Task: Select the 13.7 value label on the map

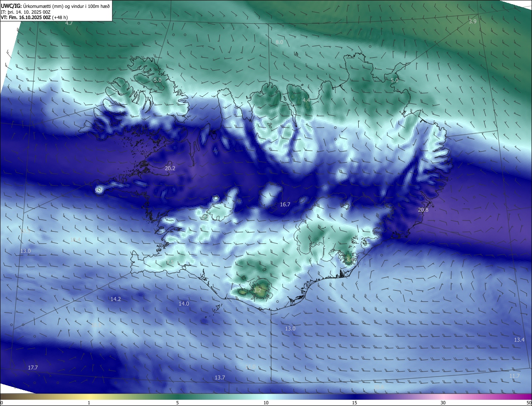Action: [220, 378]
